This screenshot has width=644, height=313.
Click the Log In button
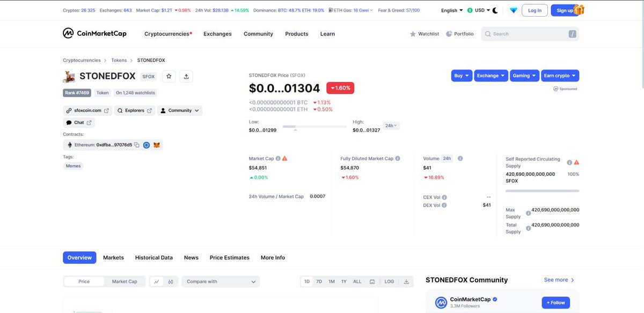(x=535, y=10)
